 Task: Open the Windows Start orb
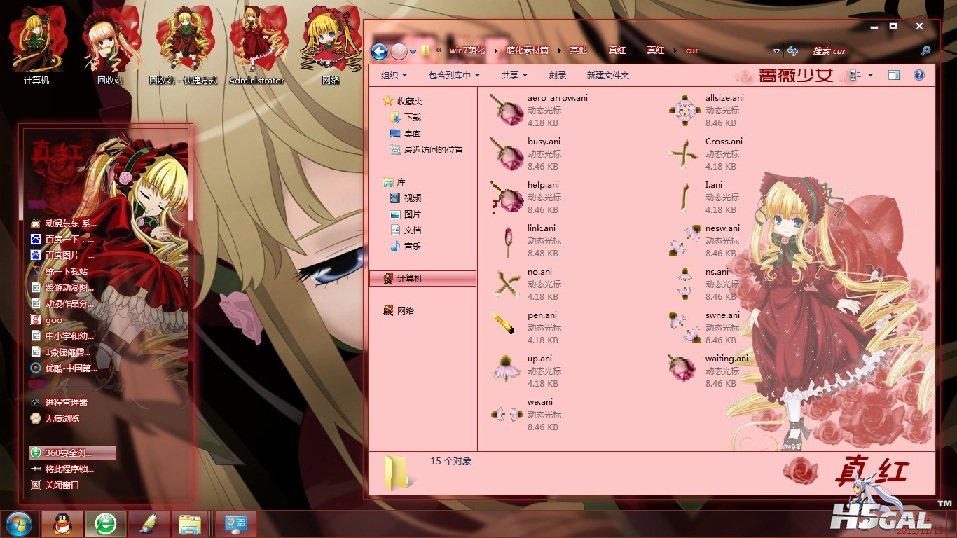[19, 524]
